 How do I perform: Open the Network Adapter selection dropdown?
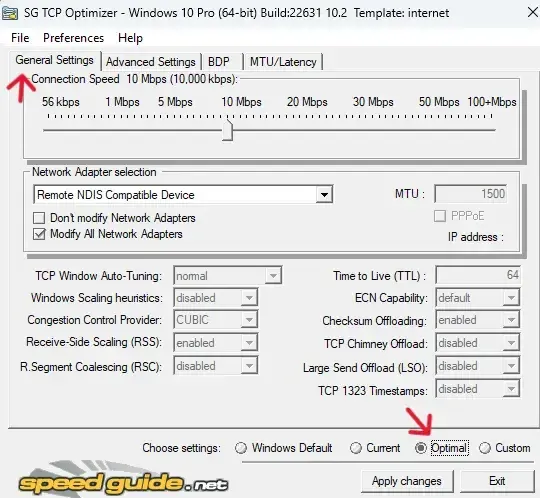(324, 195)
